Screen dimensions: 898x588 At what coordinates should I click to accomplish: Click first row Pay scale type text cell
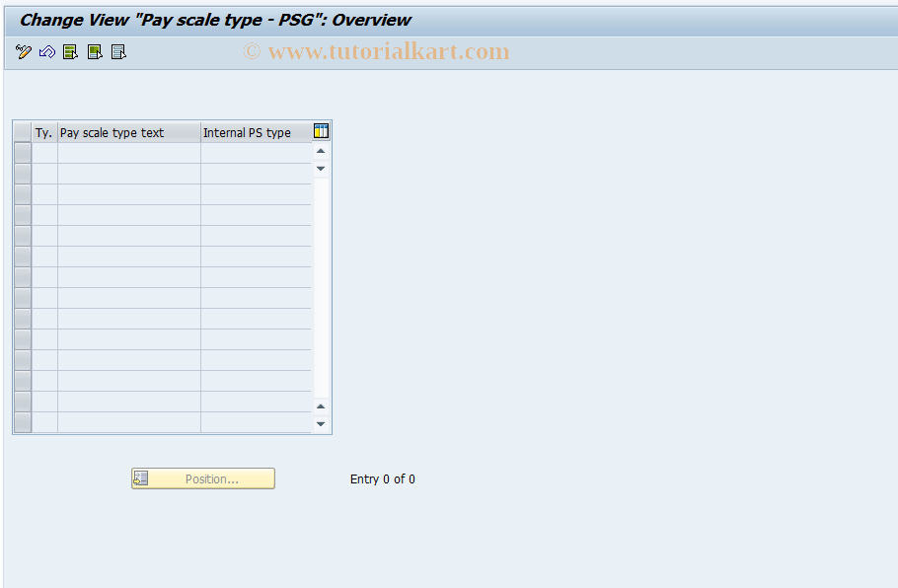(129, 153)
